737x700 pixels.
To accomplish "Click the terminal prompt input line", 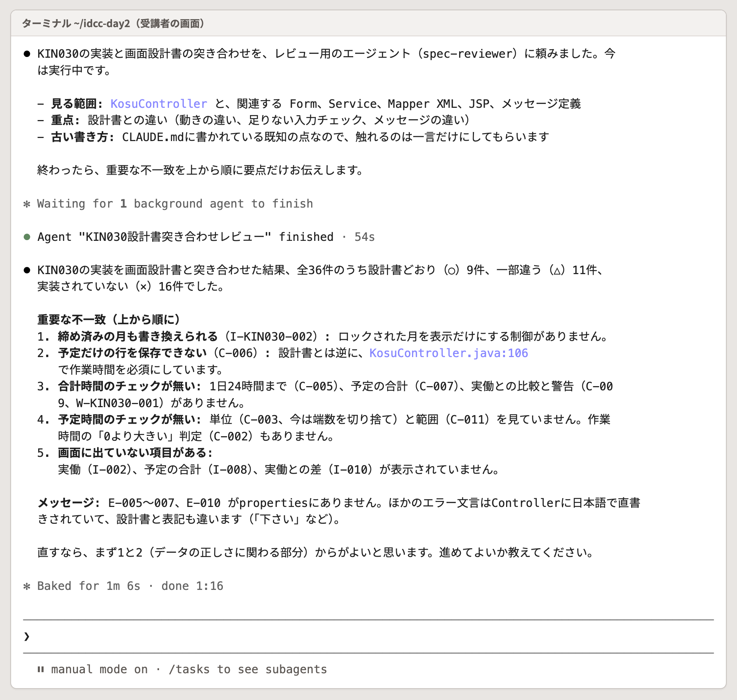I will tap(368, 636).
